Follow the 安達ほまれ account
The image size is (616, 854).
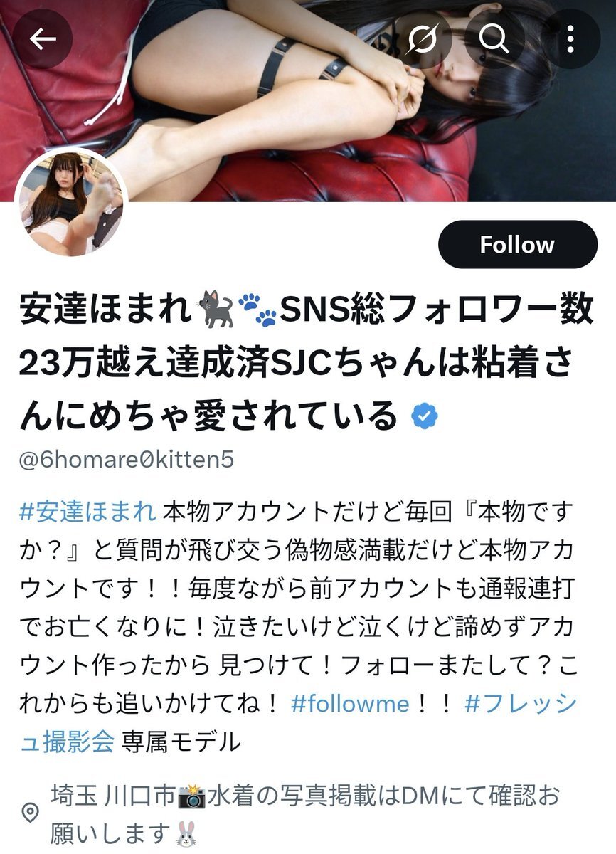[x=517, y=244]
